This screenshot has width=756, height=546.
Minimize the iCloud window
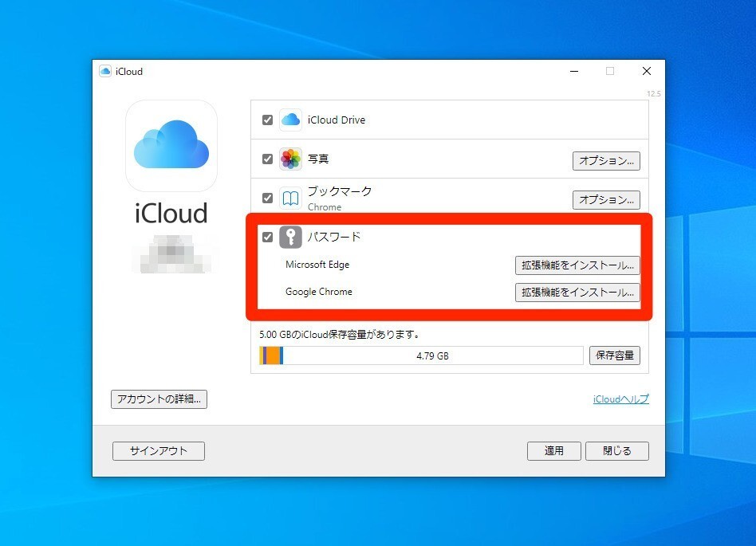click(x=574, y=71)
